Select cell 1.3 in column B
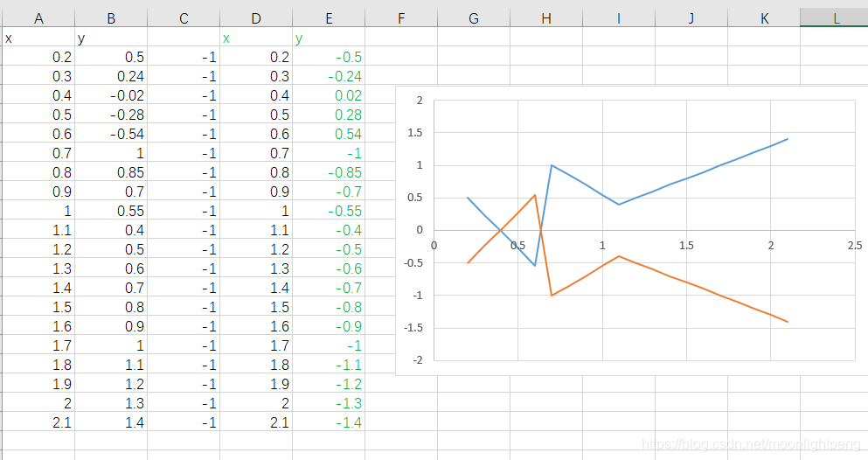Image resolution: width=868 pixels, height=460 pixels. click(x=111, y=403)
